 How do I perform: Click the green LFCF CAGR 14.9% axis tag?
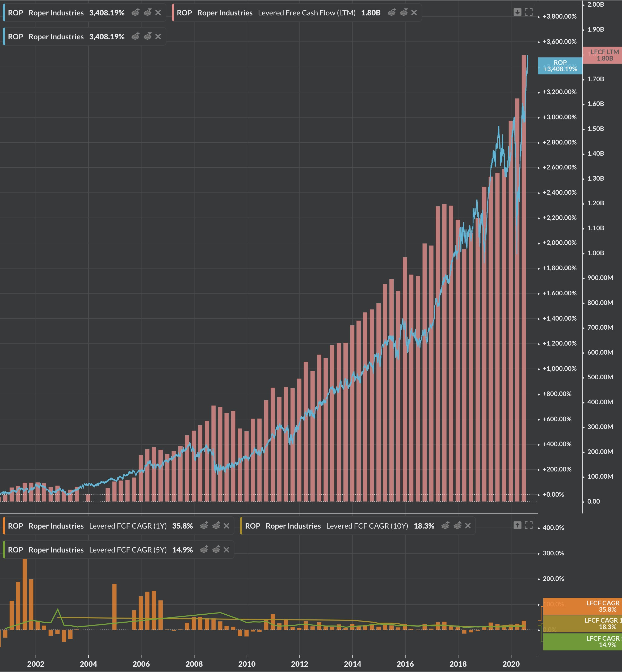(583, 641)
